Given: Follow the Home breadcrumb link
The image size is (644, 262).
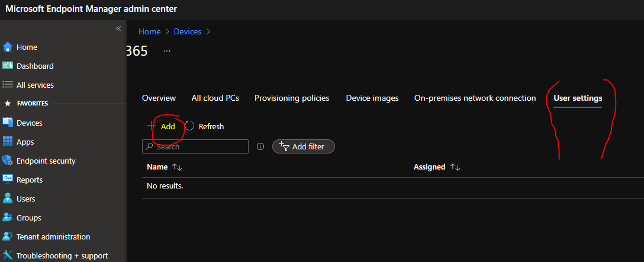Looking at the screenshot, I should click(x=150, y=31).
